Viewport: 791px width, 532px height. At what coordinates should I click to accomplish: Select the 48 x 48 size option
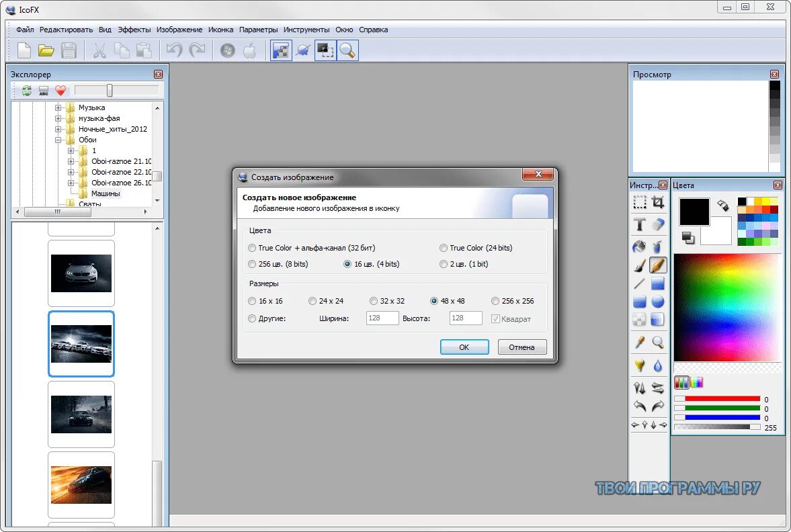point(448,301)
